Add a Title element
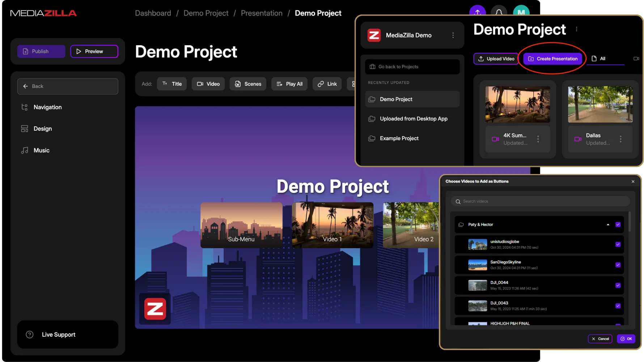644x362 pixels. click(x=172, y=84)
